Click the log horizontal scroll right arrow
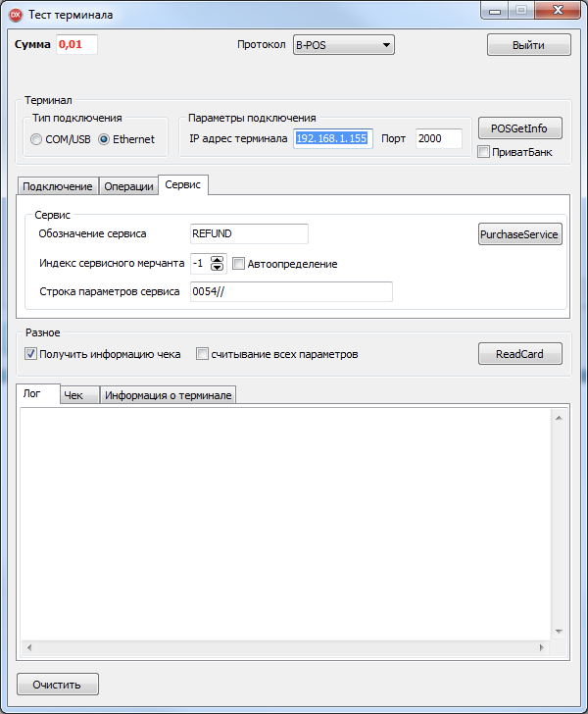Screen dimensions: 588x714 (x=542, y=647)
